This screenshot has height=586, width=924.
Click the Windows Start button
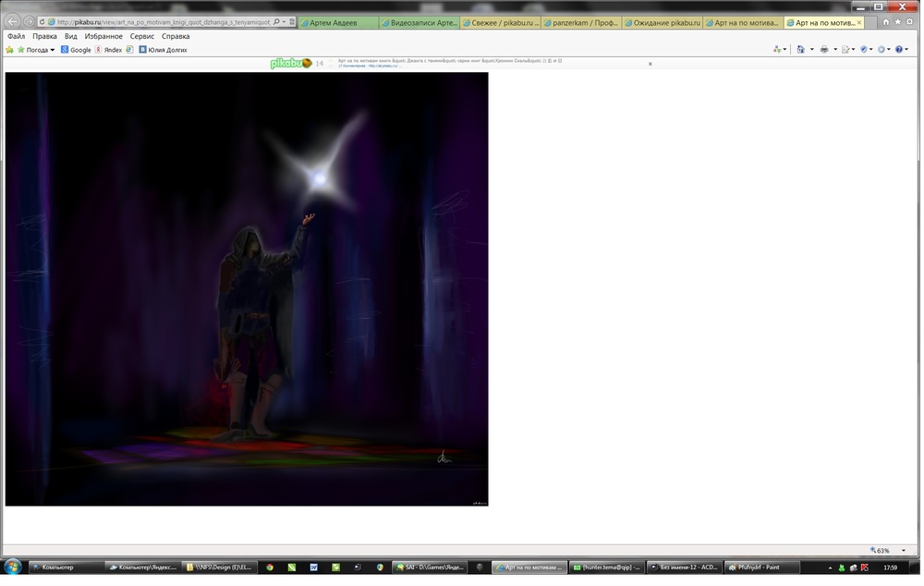click(x=12, y=567)
